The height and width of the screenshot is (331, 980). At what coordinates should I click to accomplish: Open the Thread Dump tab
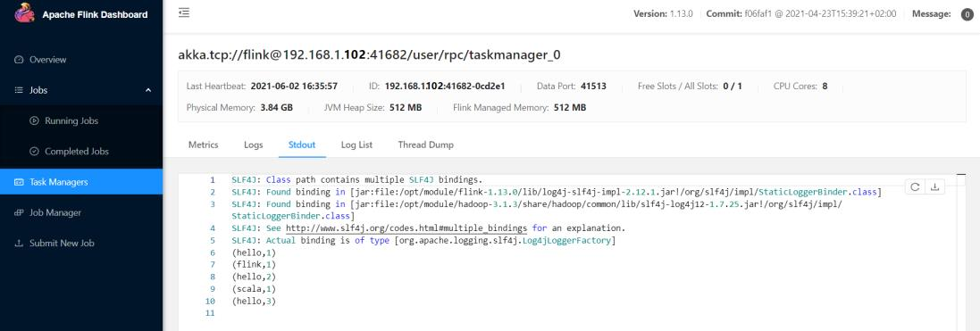coord(425,145)
